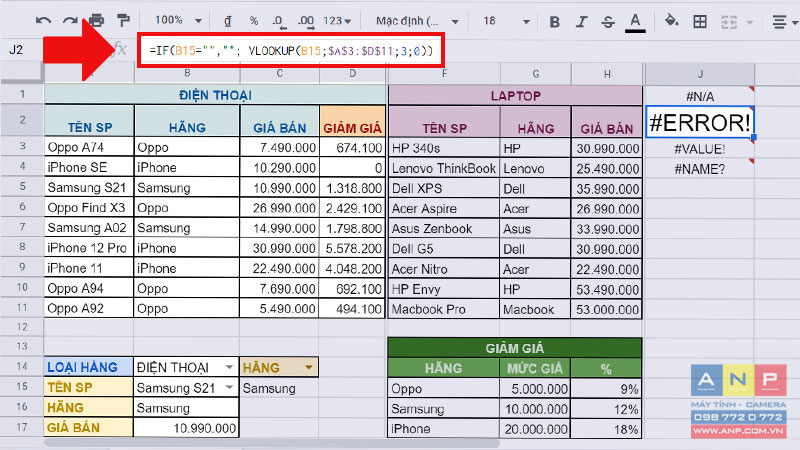Format as percent
The width and height of the screenshot is (800, 450).
254,21
